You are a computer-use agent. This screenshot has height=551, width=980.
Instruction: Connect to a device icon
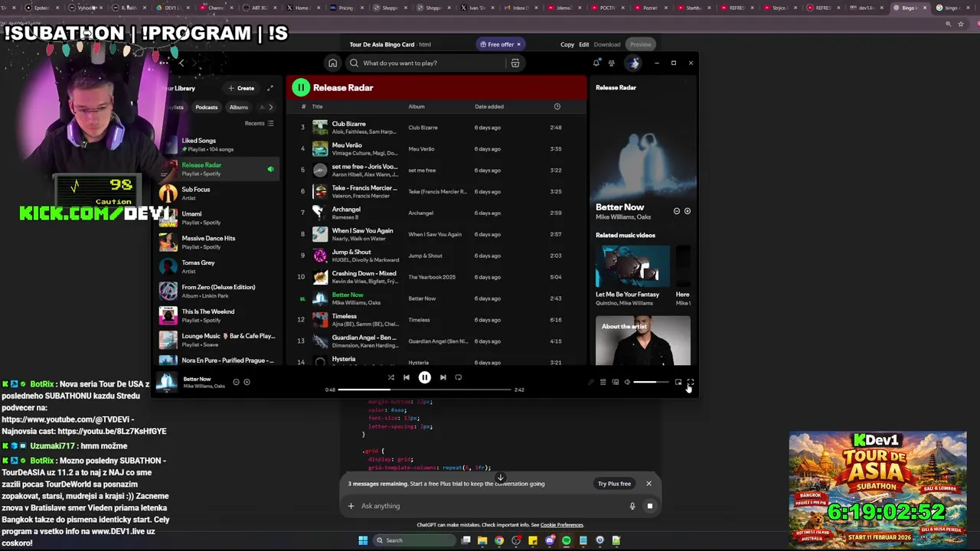click(x=615, y=382)
